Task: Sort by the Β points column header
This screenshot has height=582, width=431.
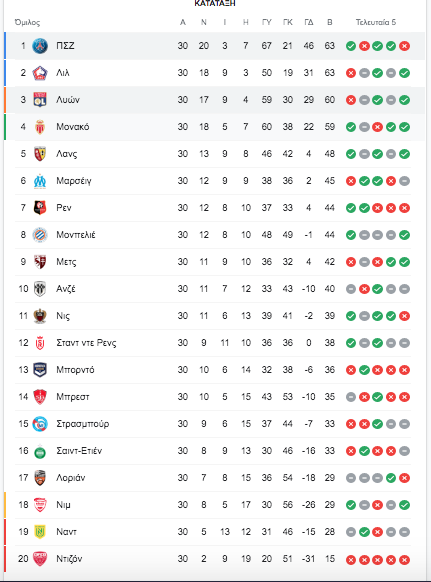Action: pos(330,22)
